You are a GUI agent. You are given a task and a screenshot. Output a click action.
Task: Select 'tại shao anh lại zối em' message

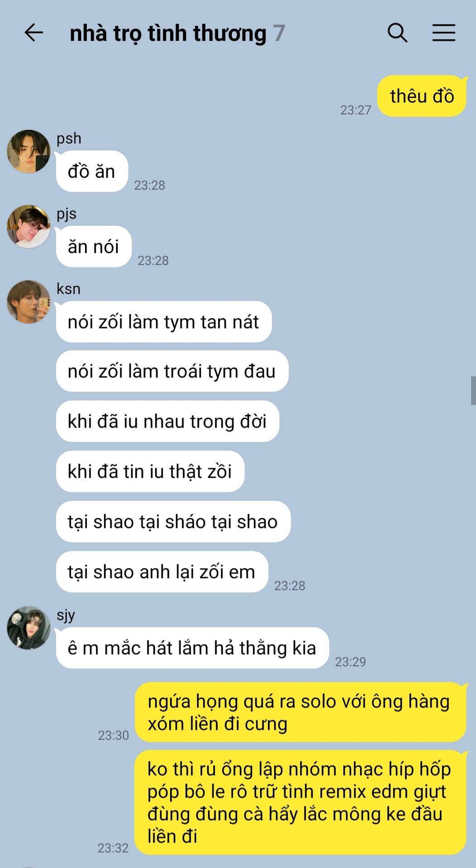point(162,572)
